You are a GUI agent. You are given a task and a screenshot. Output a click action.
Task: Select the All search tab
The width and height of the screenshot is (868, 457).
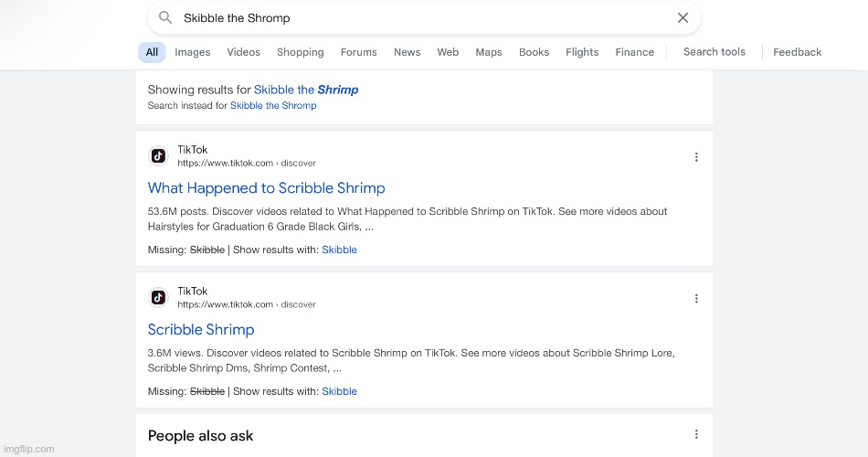(152, 52)
